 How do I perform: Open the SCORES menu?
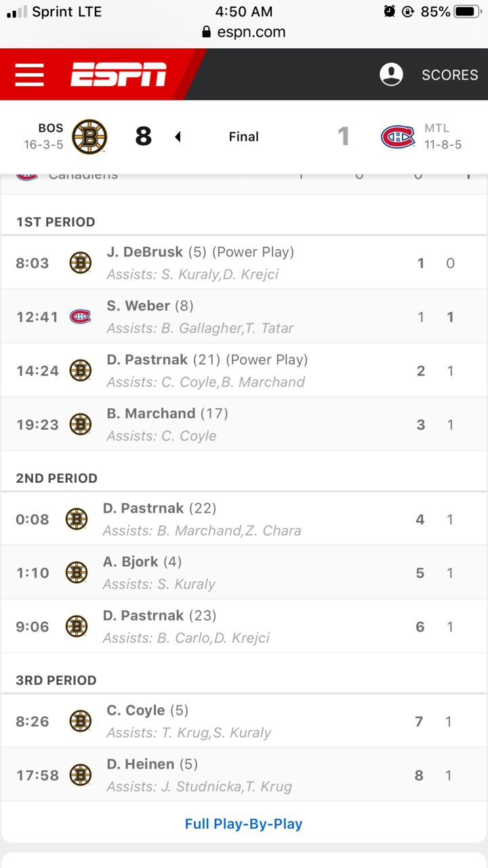point(449,75)
